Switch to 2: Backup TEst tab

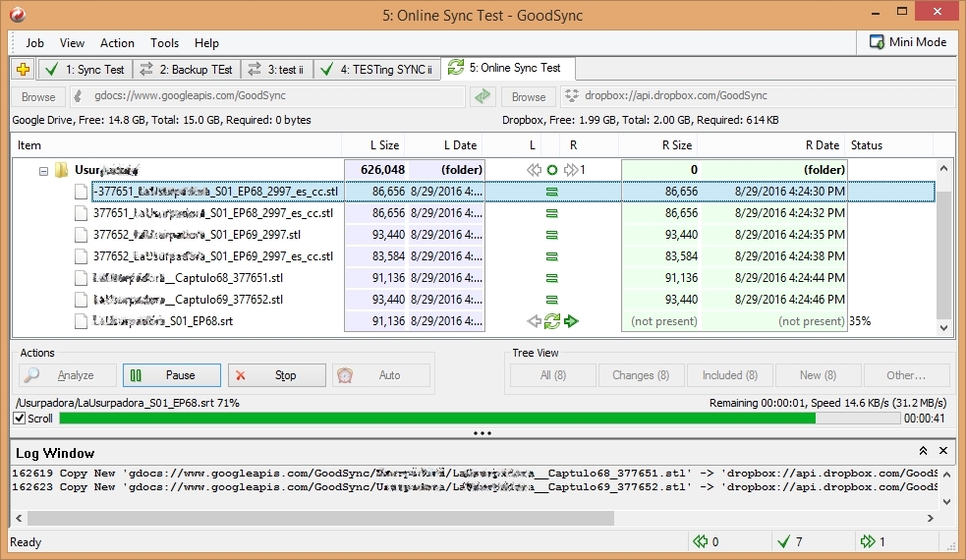pos(187,69)
